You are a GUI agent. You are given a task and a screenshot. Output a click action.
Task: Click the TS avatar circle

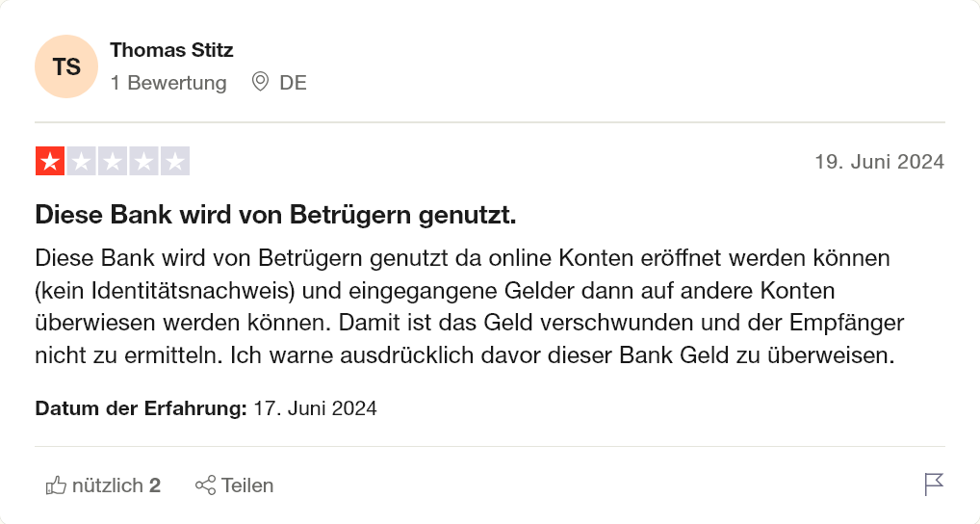click(66, 66)
